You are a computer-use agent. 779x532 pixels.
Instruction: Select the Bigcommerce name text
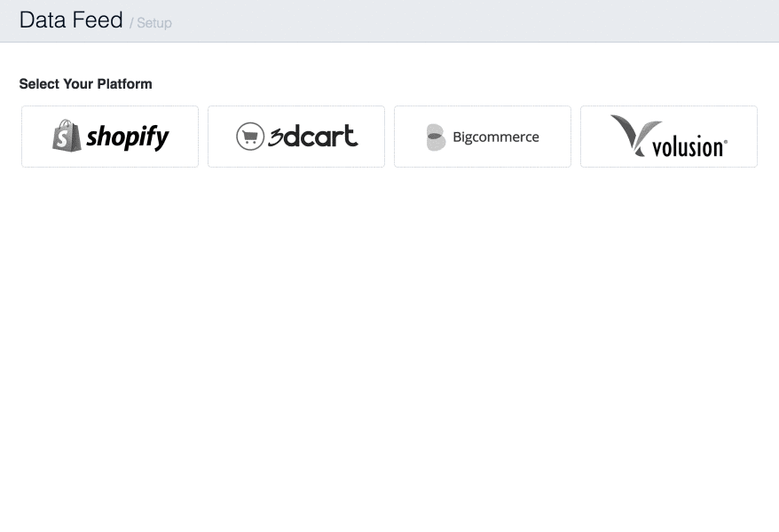[496, 137]
